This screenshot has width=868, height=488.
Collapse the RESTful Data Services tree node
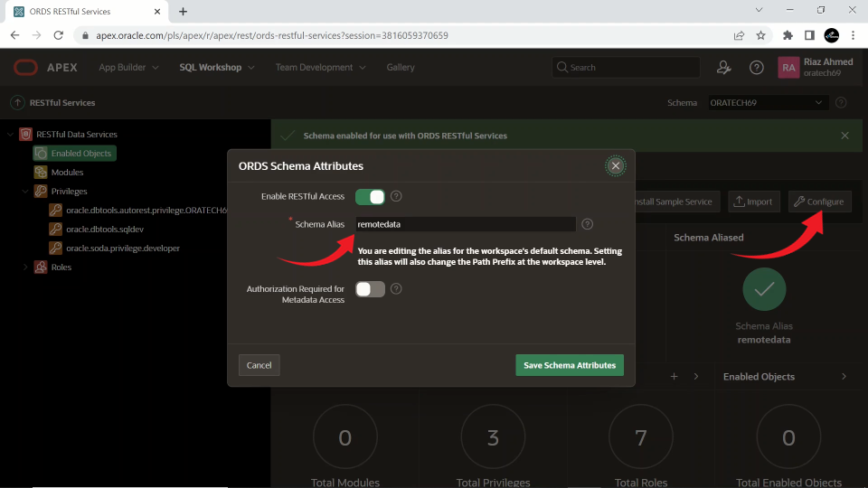point(10,134)
